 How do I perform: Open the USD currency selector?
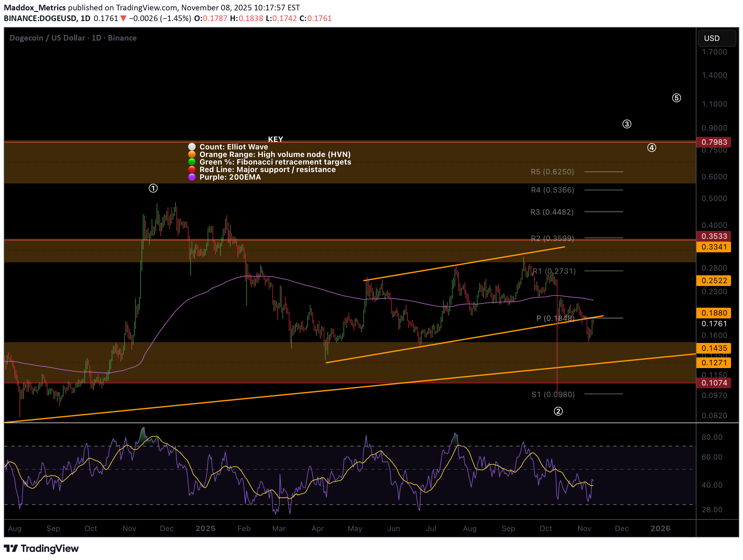click(x=717, y=38)
